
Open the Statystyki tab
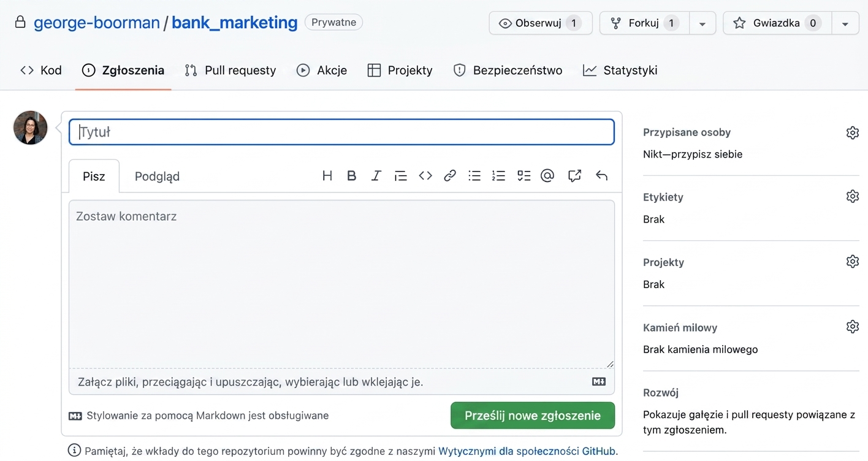click(x=620, y=70)
